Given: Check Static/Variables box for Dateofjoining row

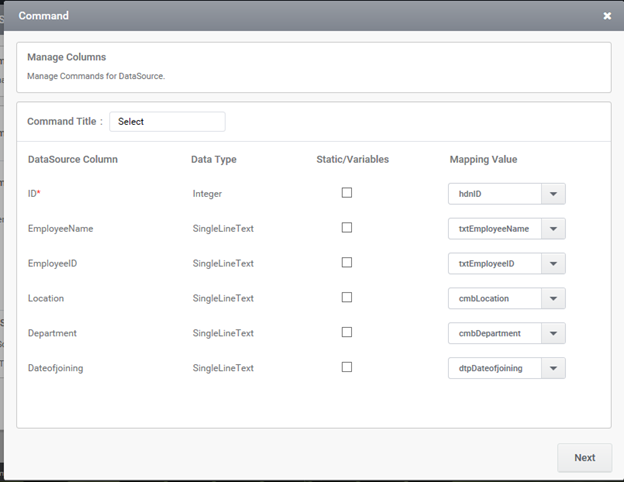Looking at the screenshot, I should [x=347, y=367].
